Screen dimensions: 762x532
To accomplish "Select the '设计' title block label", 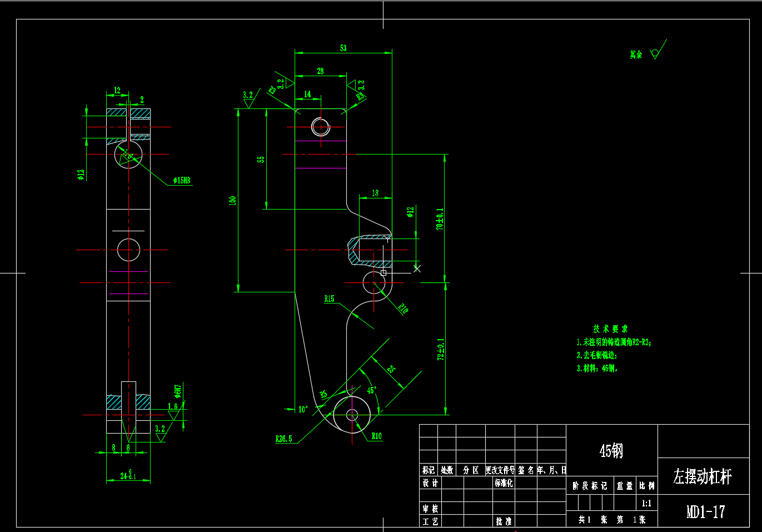I will pyautogui.click(x=430, y=484).
